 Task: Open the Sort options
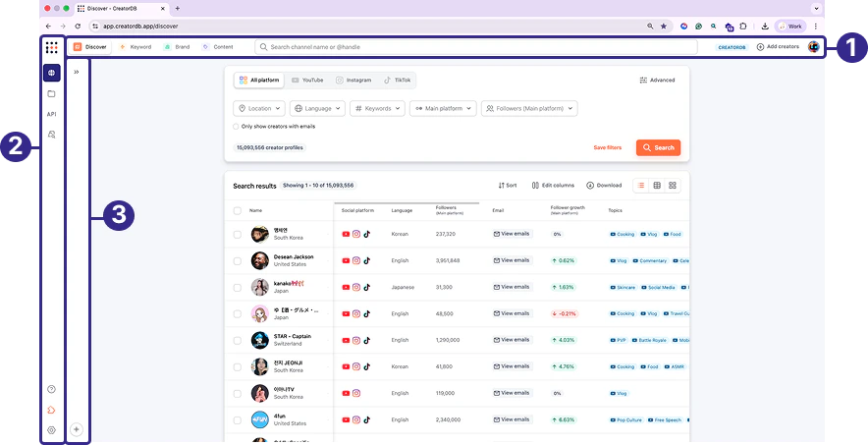tap(508, 186)
